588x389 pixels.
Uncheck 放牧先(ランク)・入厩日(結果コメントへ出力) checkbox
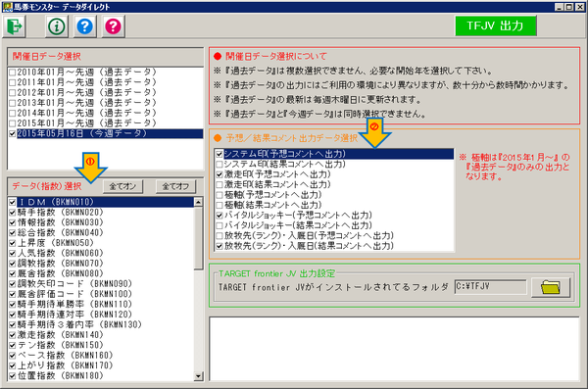pyautogui.click(x=220, y=246)
